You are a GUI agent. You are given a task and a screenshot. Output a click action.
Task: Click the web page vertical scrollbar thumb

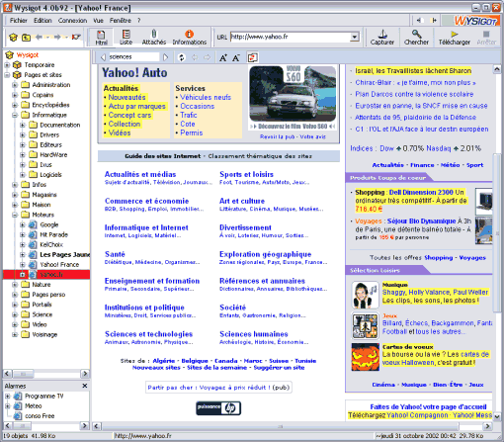click(496, 232)
